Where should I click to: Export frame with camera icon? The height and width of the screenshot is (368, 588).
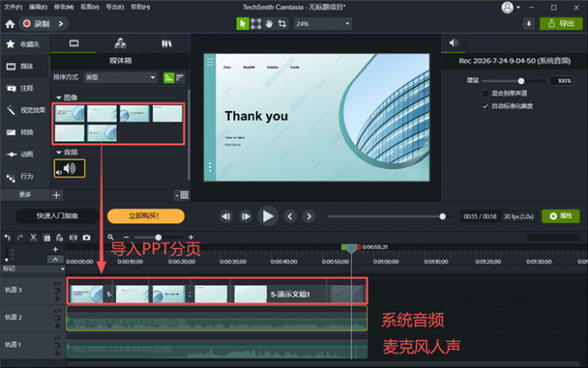coord(86,237)
